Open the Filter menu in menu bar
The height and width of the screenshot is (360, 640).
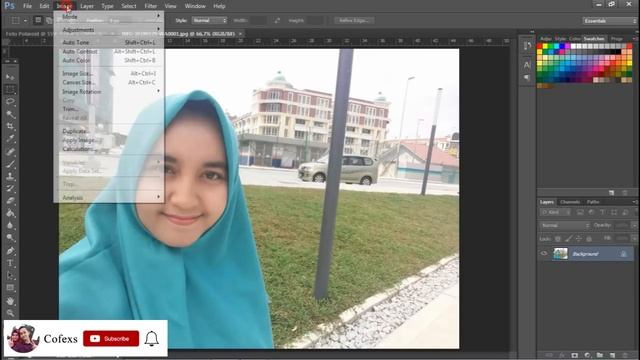point(151,6)
